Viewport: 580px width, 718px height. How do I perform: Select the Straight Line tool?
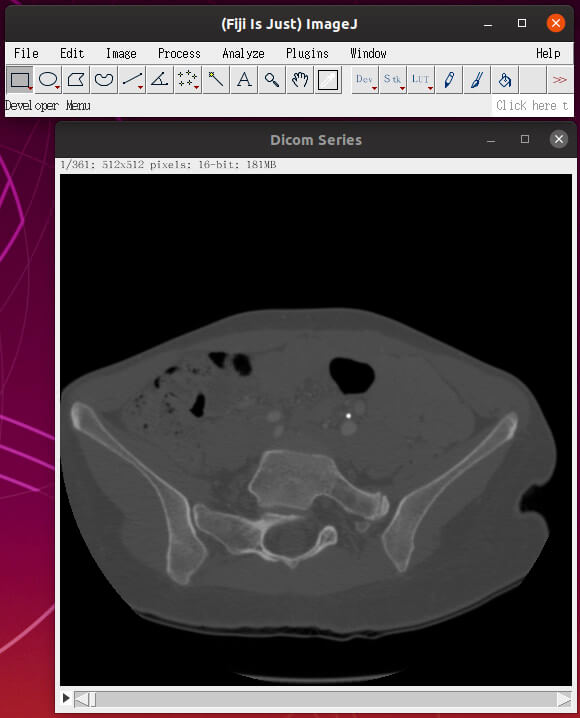[x=132, y=80]
